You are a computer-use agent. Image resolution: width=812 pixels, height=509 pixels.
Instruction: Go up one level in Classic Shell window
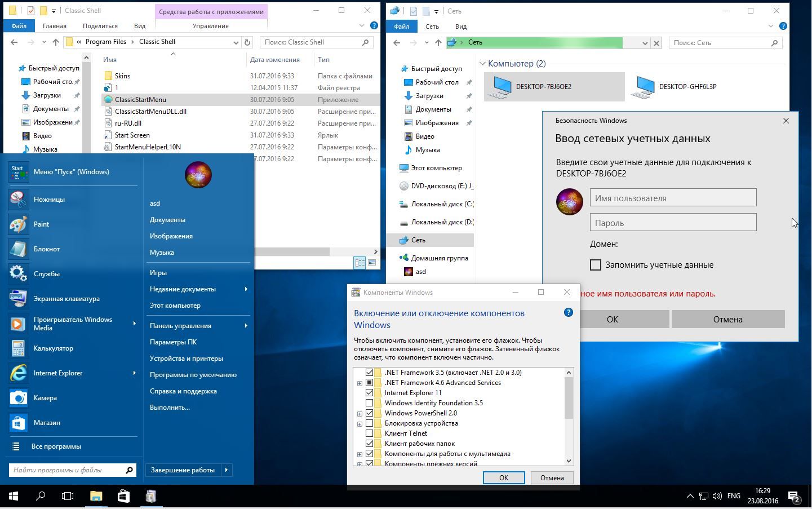click(55, 42)
